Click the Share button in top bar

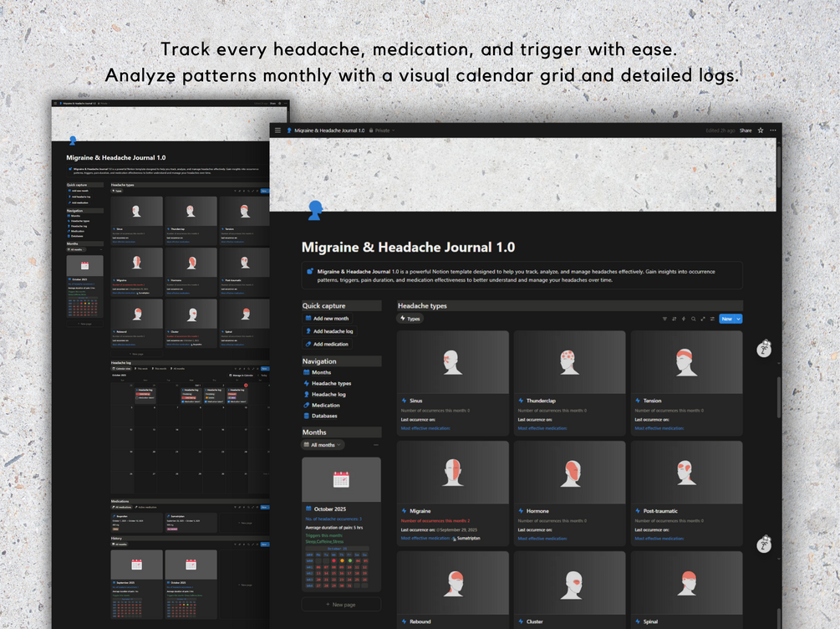click(746, 130)
